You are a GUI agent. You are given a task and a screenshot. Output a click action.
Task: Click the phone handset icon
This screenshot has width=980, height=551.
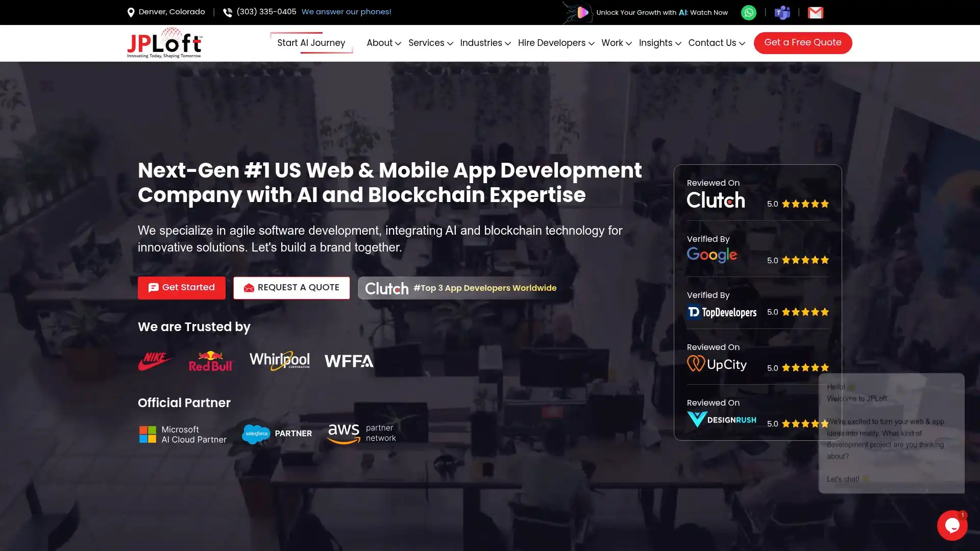coord(228,13)
